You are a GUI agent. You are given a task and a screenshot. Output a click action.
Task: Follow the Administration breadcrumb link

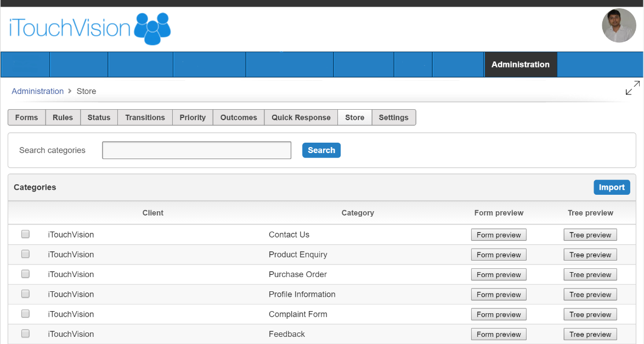point(37,91)
